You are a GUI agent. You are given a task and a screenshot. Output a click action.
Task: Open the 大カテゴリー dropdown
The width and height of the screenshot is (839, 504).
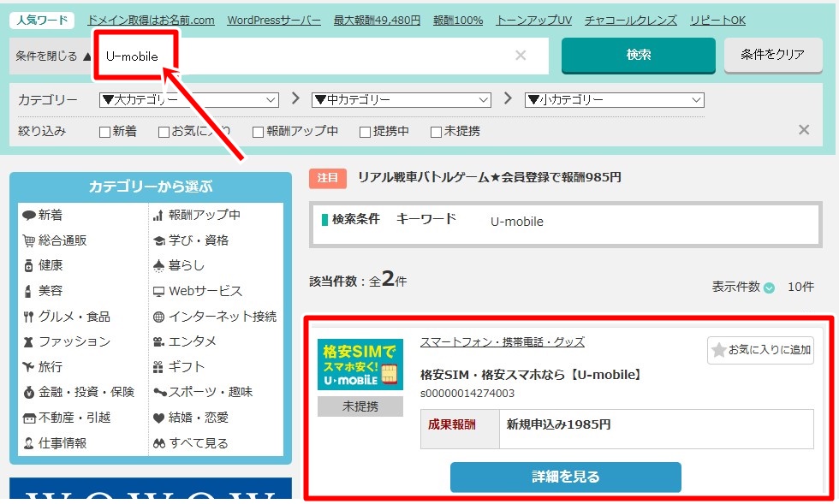[x=189, y=100]
